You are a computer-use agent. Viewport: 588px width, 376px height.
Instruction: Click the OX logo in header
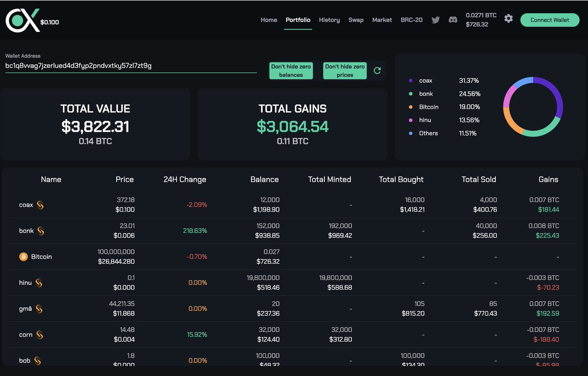point(23,20)
